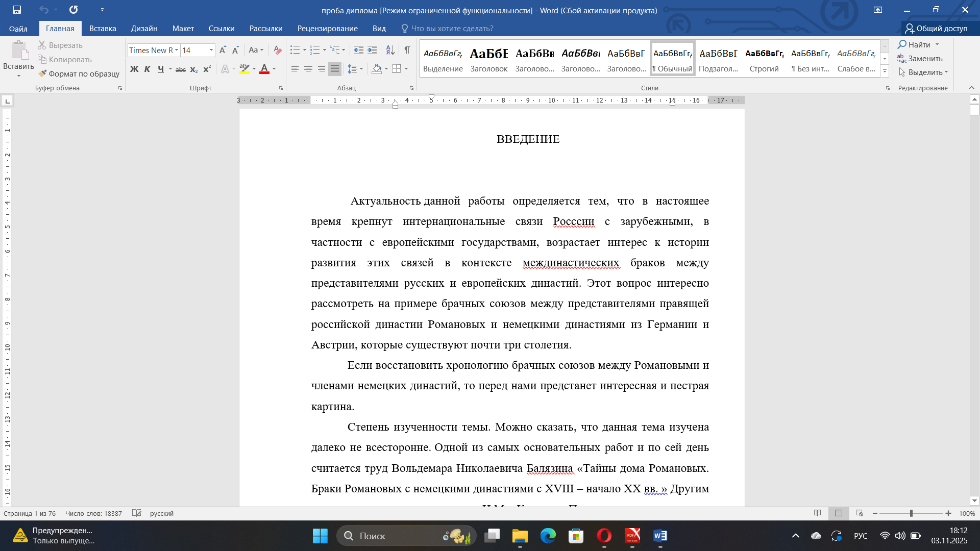This screenshot has height=551, width=980.
Task: Increase the paragraph indent
Action: [x=372, y=50]
